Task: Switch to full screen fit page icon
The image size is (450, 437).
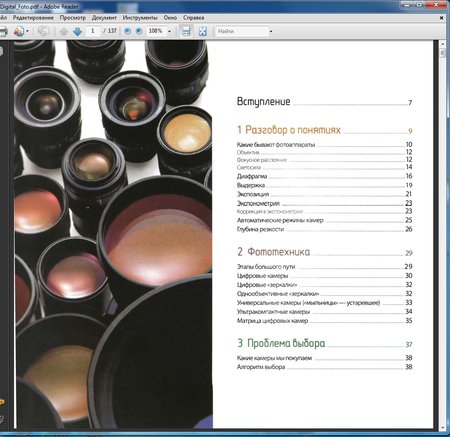Action: 202,31
